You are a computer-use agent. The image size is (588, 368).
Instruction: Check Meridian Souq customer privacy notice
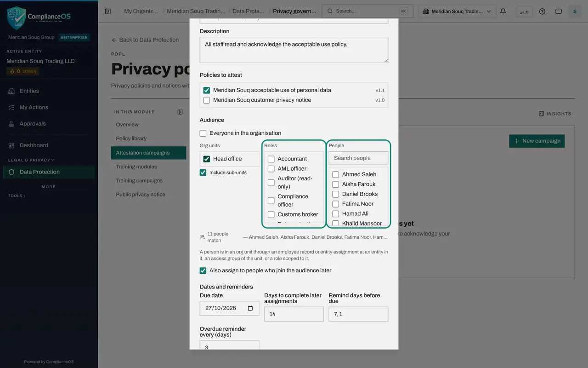[207, 100]
